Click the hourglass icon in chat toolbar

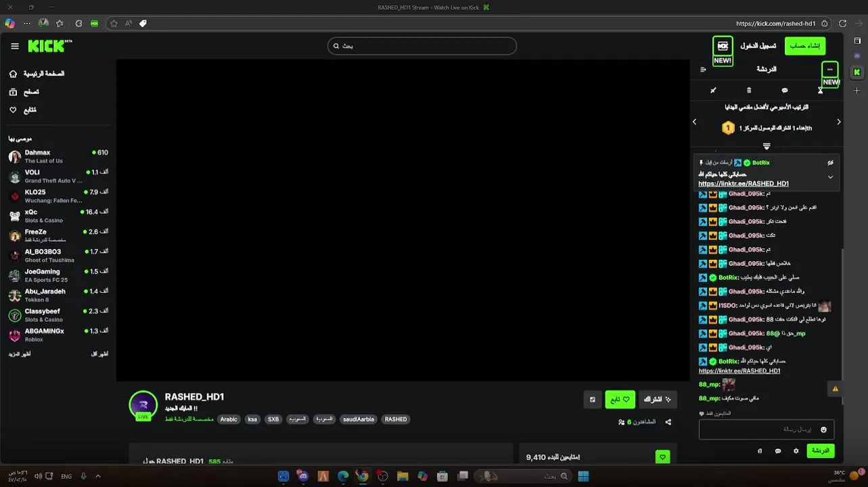point(820,90)
